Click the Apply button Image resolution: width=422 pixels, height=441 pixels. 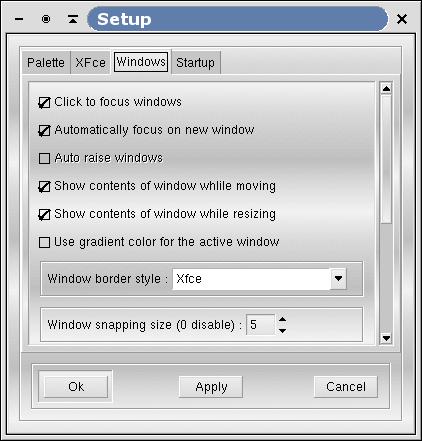point(211,387)
